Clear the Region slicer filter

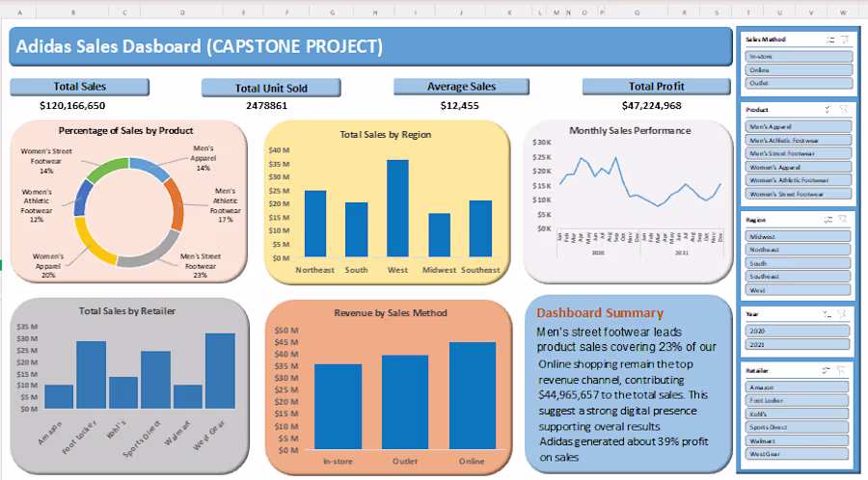[x=842, y=220]
